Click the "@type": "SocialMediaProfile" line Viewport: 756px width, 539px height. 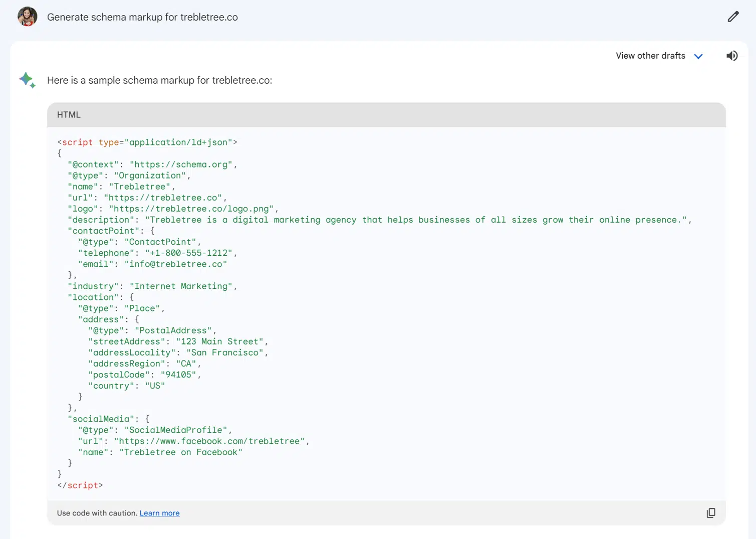[155, 430]
